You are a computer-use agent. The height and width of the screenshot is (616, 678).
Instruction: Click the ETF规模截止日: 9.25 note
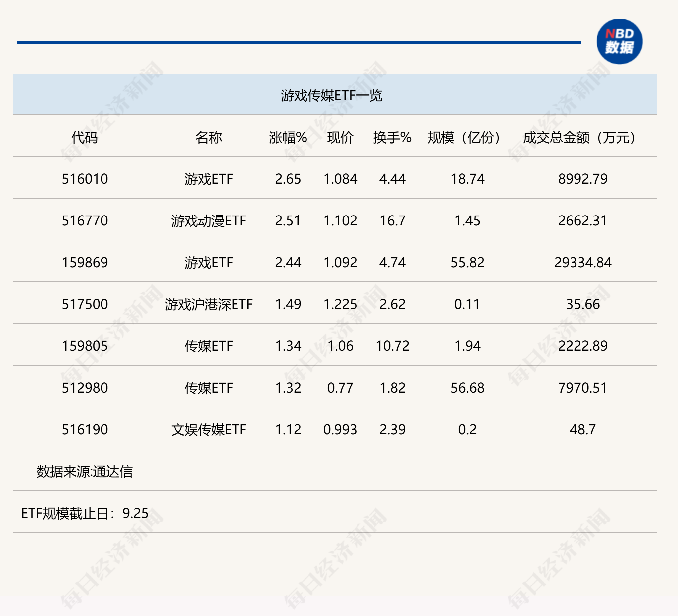84,514
